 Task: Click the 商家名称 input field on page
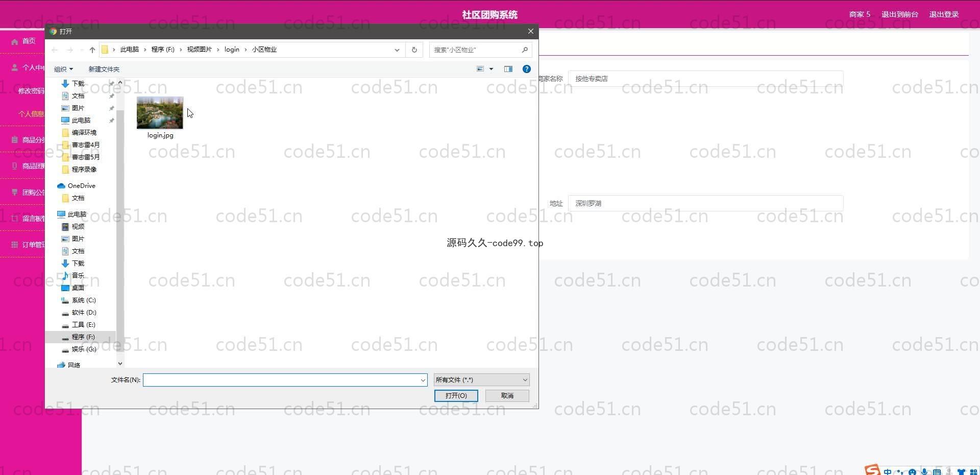click(x=705, y=79)
